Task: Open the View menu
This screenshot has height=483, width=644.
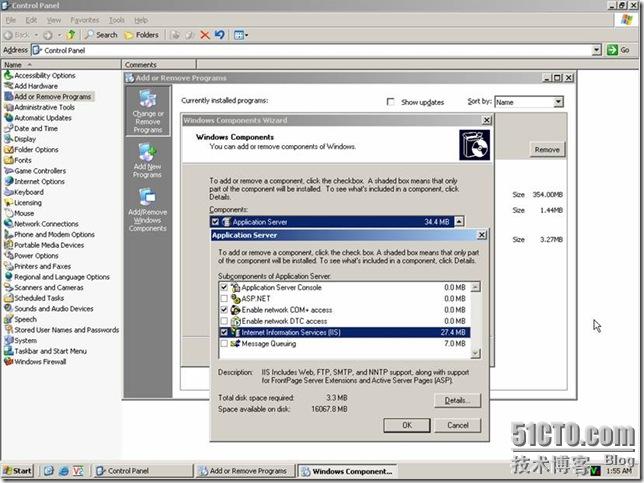Action: [54, 20]
